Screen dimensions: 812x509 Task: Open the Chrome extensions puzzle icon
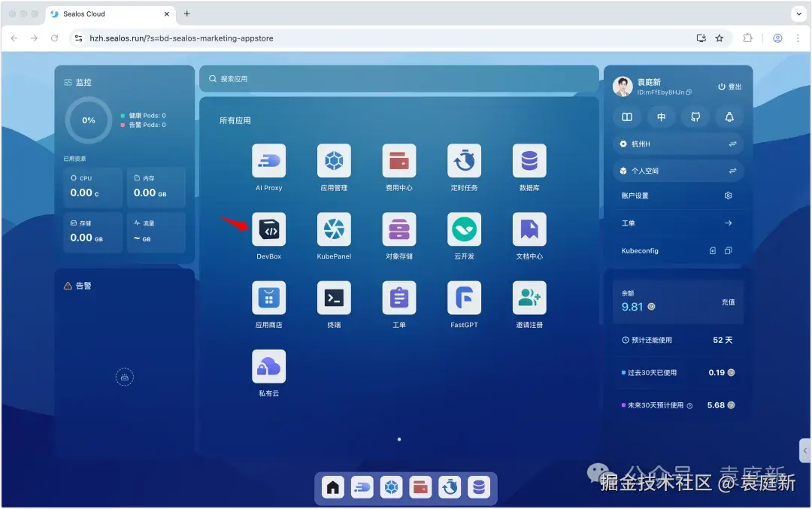(748, 38)
